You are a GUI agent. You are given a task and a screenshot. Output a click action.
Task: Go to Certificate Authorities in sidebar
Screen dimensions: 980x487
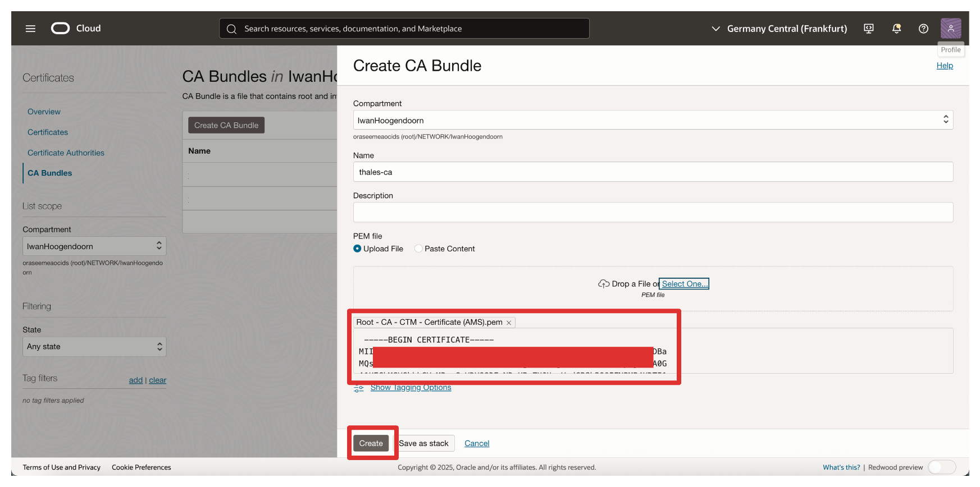point(66,153)
